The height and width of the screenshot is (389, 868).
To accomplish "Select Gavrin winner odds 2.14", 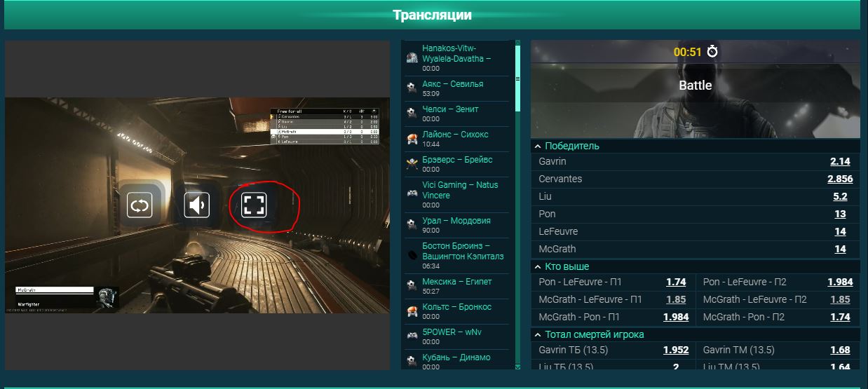I will (x=839, y=161).
